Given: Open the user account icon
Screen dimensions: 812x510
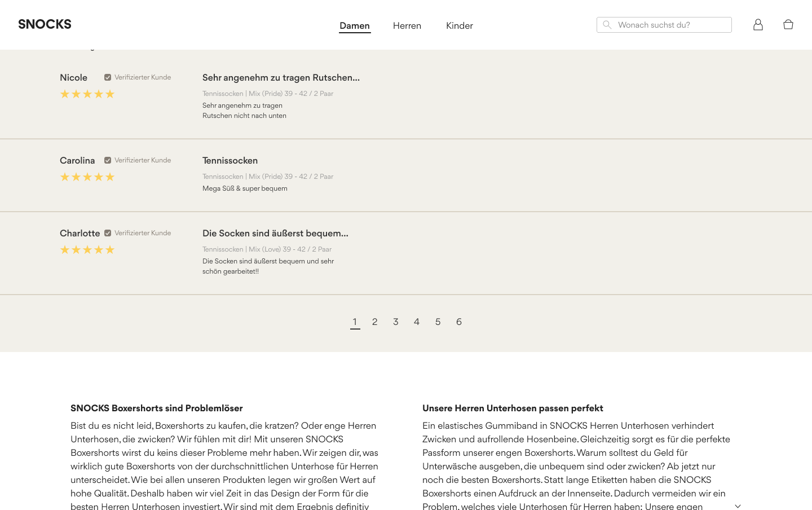Looking at the screenshot, I should click(758, 24).
